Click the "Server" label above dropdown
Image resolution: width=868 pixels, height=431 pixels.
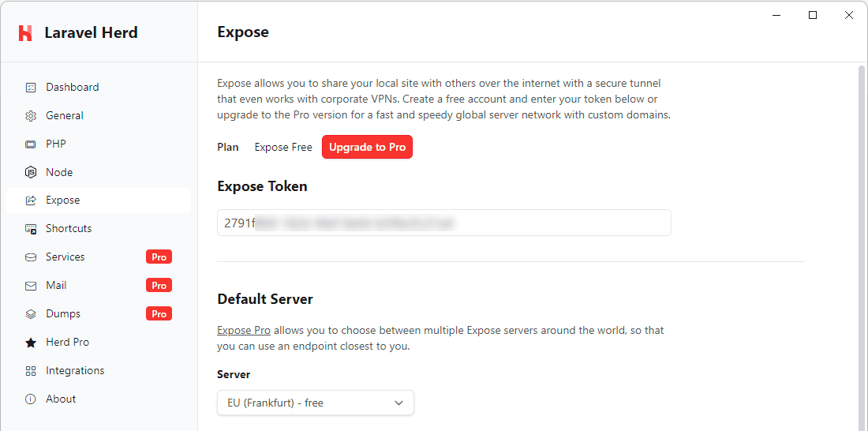(x=234, y=374)
